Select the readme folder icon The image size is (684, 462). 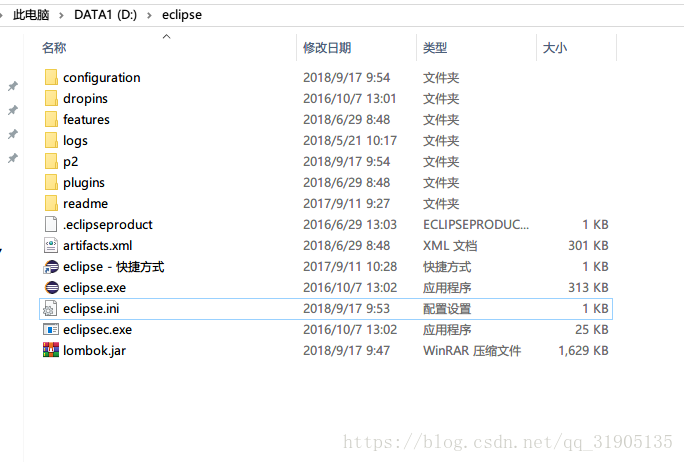pyautogui.click(x=51, y=203)
